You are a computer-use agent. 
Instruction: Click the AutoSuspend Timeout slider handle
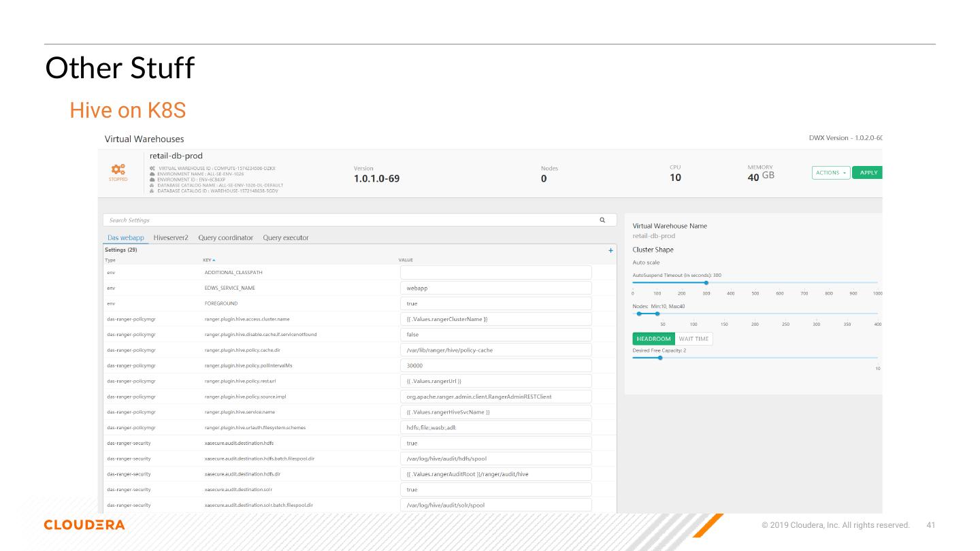(706, 282)
